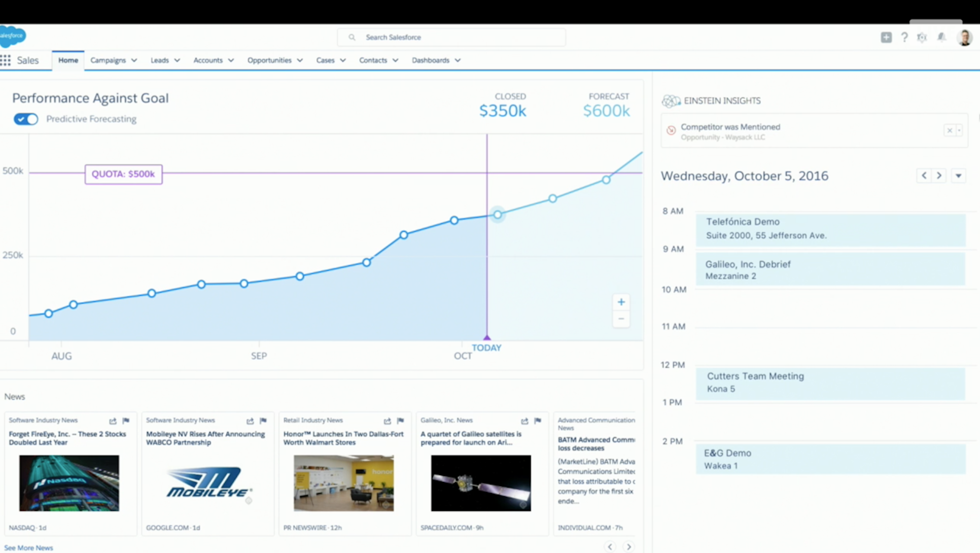980x553 pixels.
Task: Open the help question mark icon
Action: pos(904,37)
